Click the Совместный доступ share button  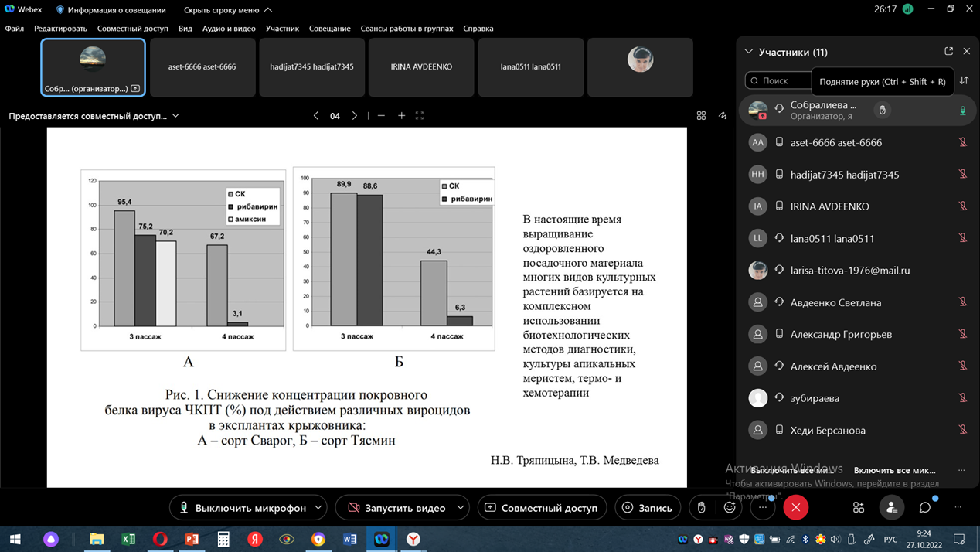542,508
